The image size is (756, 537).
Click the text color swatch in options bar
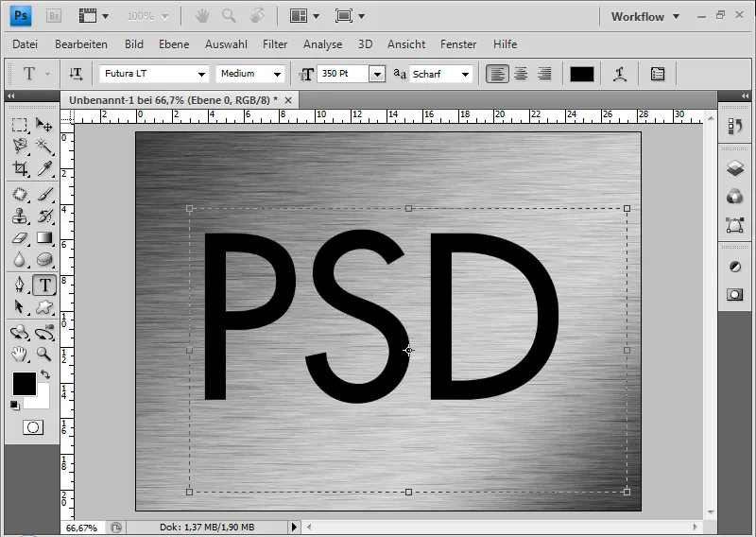tap(582, 74)
